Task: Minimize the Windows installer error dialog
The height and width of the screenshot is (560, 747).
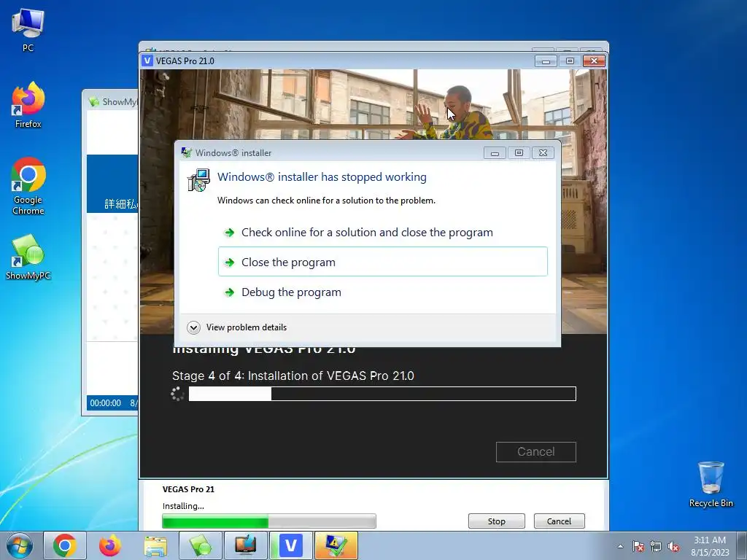Action: pyautogui.click(x=495, y=153)
